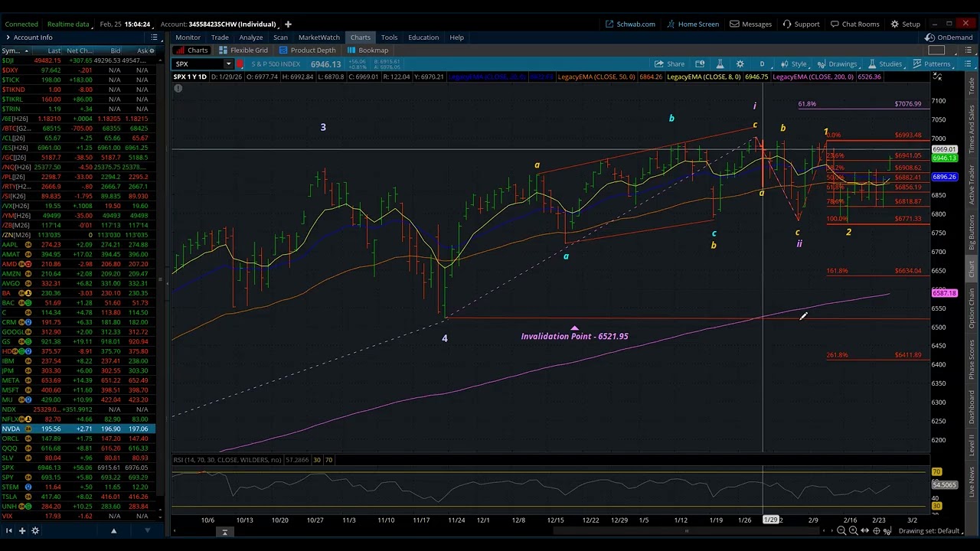The height and width of the screenshot is (551, 980).
Task: Open the Drawing set: Default selector
Action: point(932,531)
